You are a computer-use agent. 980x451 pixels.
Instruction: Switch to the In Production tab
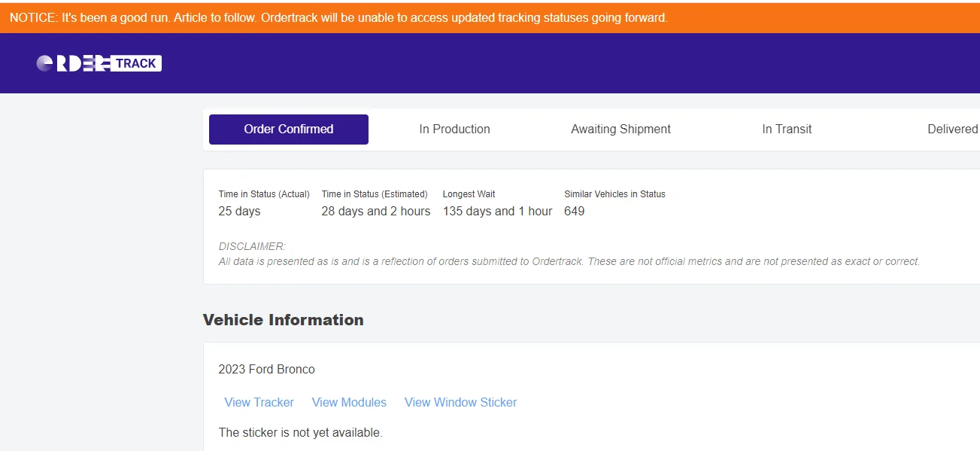point(454,130)
